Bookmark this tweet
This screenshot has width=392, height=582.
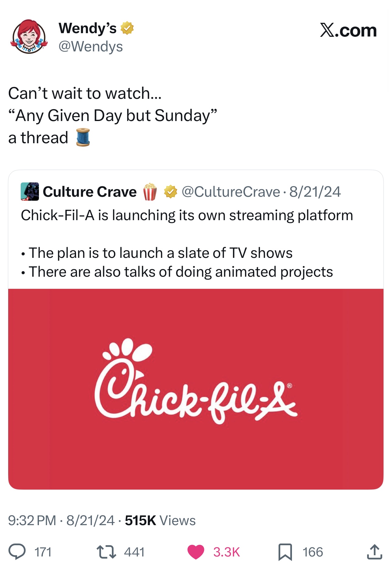click(x=285, y=552)
